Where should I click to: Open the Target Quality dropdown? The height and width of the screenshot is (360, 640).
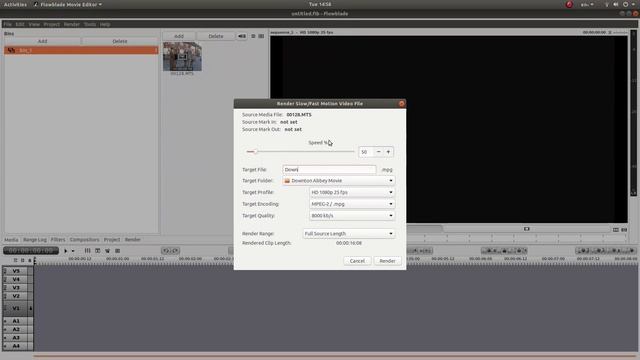click(x=352, y=216)
